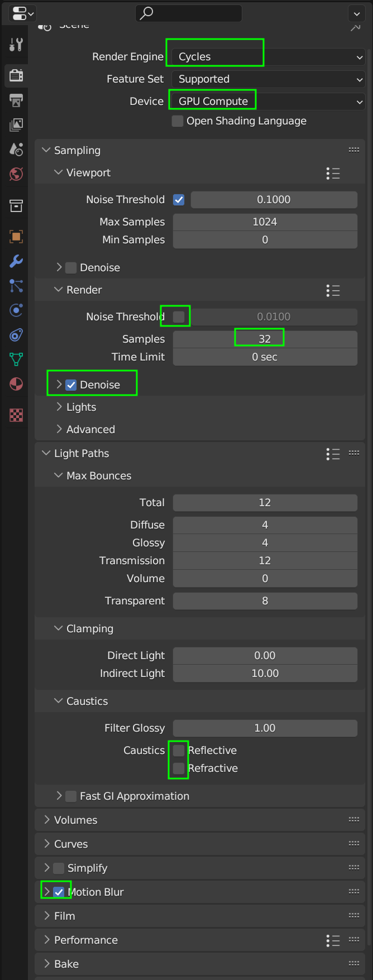Open the Material properties sphere icon

pos(16,384)
